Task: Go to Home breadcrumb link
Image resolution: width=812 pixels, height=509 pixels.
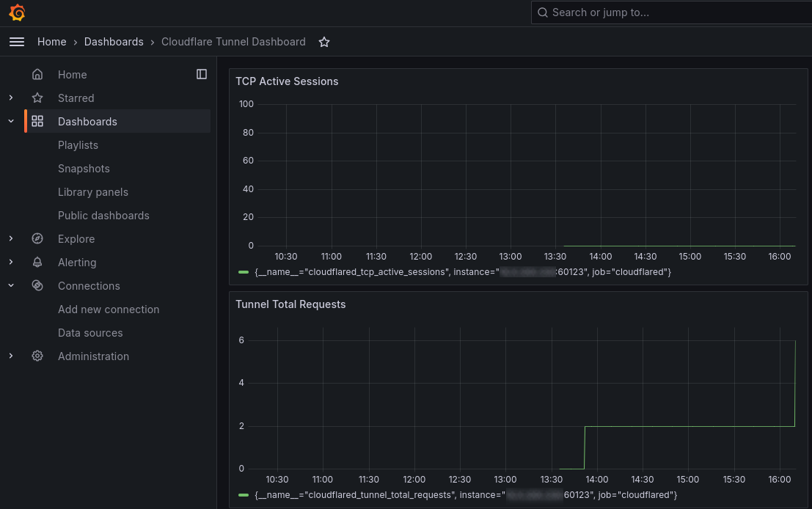Action: coord(52,42)
